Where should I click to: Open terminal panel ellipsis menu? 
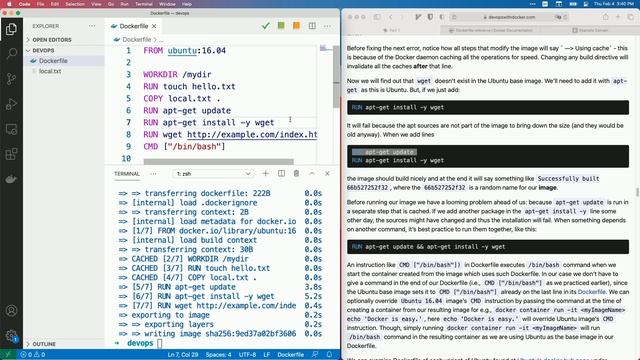point(153,173)
